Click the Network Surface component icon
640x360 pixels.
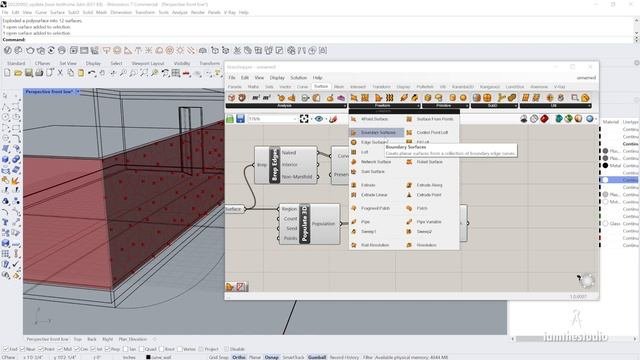click(x=354, y=162)
